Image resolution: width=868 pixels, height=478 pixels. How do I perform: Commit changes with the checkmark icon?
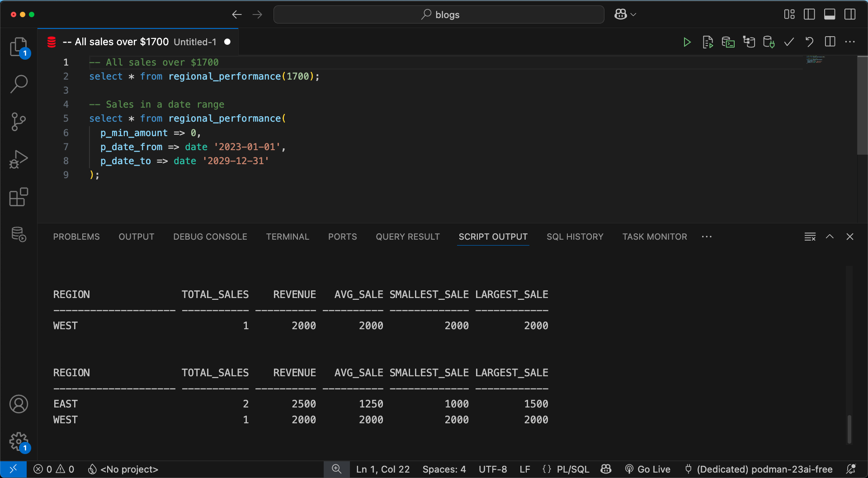tap(789, 42)
